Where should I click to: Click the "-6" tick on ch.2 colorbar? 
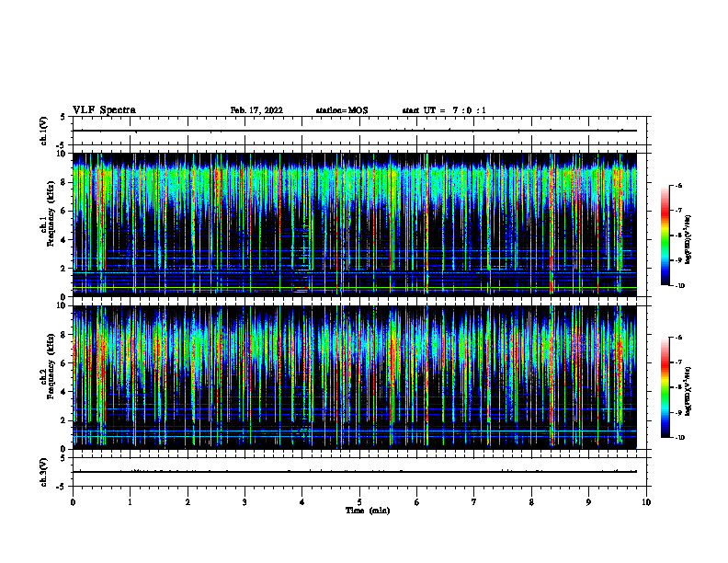(x=677, y=338)
